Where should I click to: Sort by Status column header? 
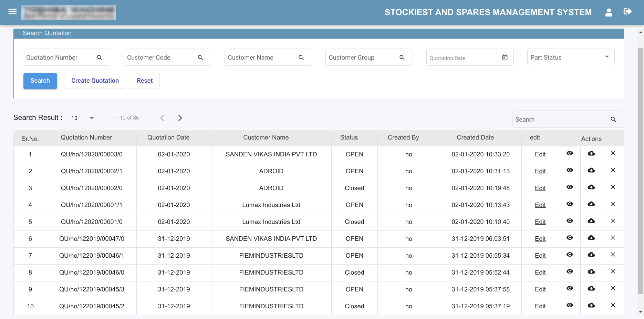click(x=349, y=137)
